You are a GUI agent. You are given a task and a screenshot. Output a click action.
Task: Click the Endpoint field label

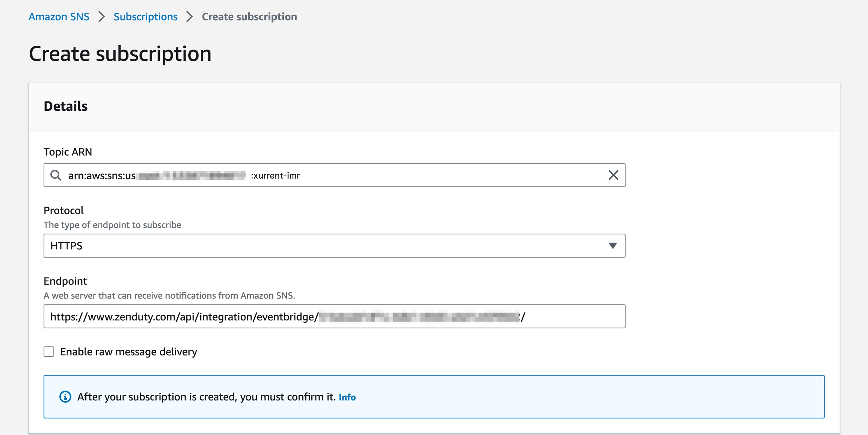click(x=65, y=281)
